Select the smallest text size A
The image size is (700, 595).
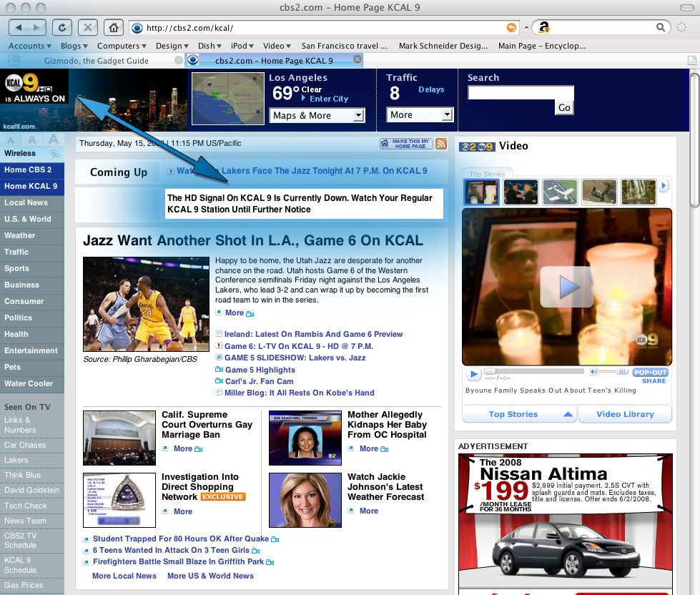(11, 141)
